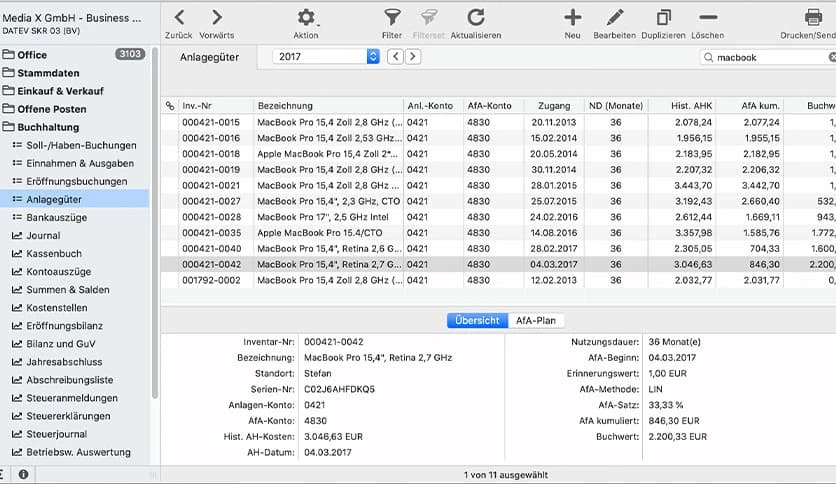The height and width of the screenshot is (484, 836).
Task: Delete the entry with Löschen
Action: click(708, 18)
